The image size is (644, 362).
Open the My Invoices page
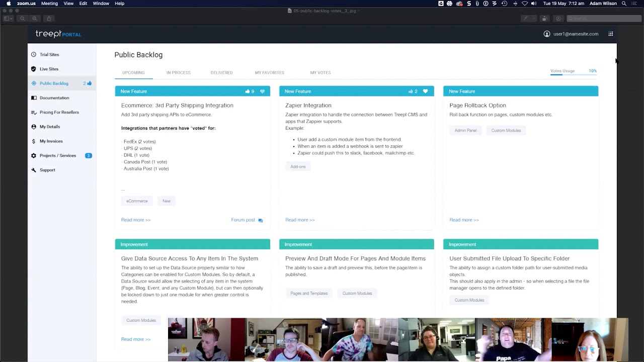(x=51, y=141)
